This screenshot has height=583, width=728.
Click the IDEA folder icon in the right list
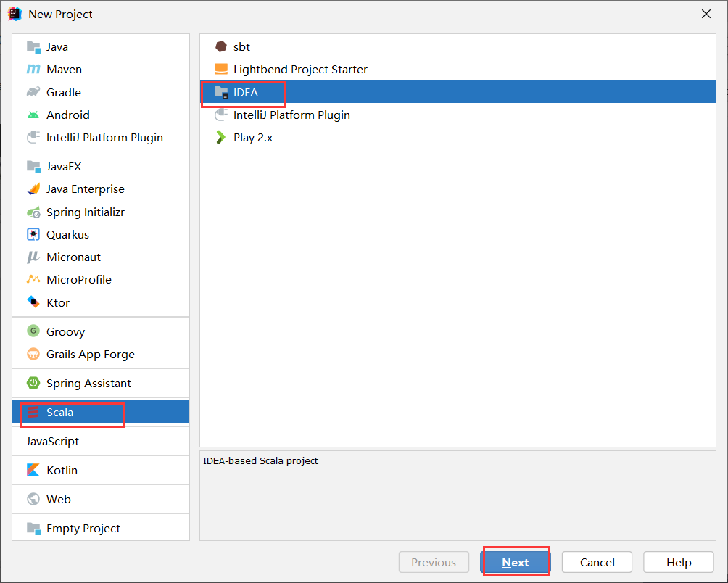[221, 92]
